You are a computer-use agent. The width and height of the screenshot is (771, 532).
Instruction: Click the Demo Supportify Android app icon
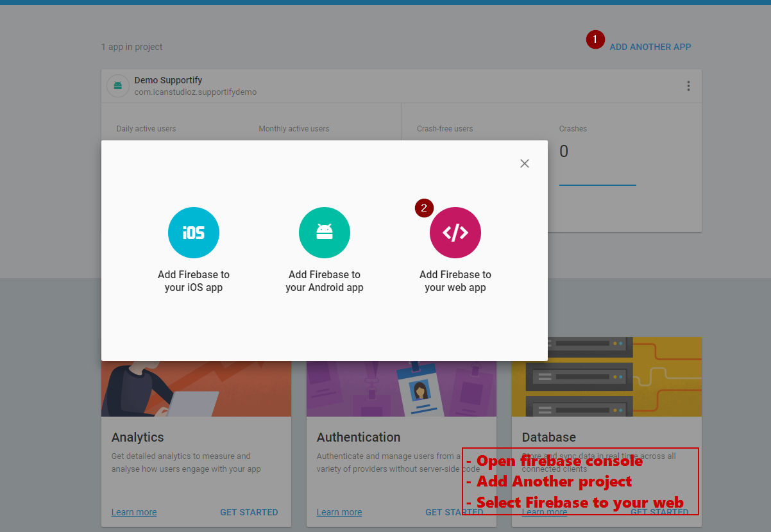(118, 86)
